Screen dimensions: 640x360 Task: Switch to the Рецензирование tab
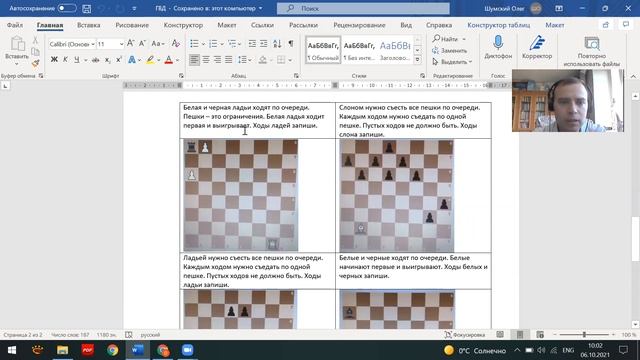359,25
